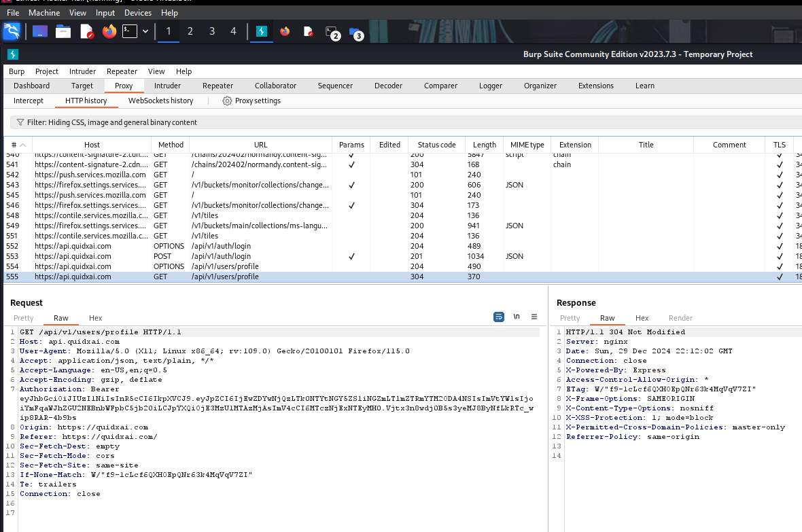Switch Response view to Hex

[642, 318]
